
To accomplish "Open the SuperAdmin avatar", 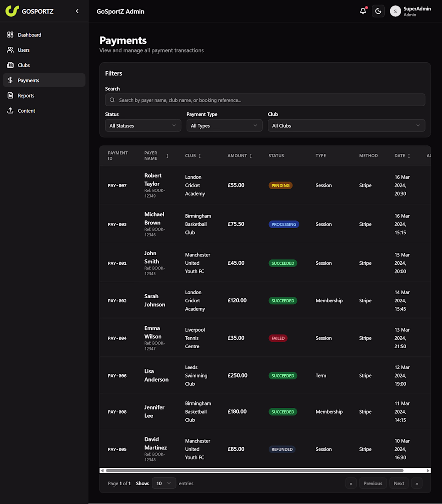I will [395, 11].
